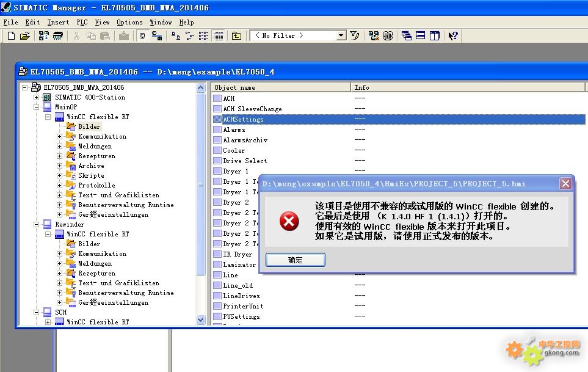Open the Options menu
Screen dimensions: 588x372
pos(129,22)
